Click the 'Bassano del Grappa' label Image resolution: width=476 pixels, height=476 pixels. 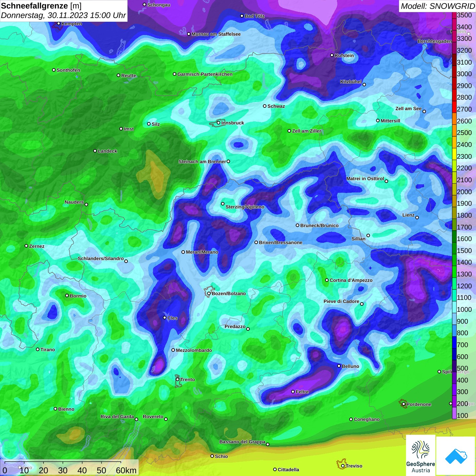(242, 442)
